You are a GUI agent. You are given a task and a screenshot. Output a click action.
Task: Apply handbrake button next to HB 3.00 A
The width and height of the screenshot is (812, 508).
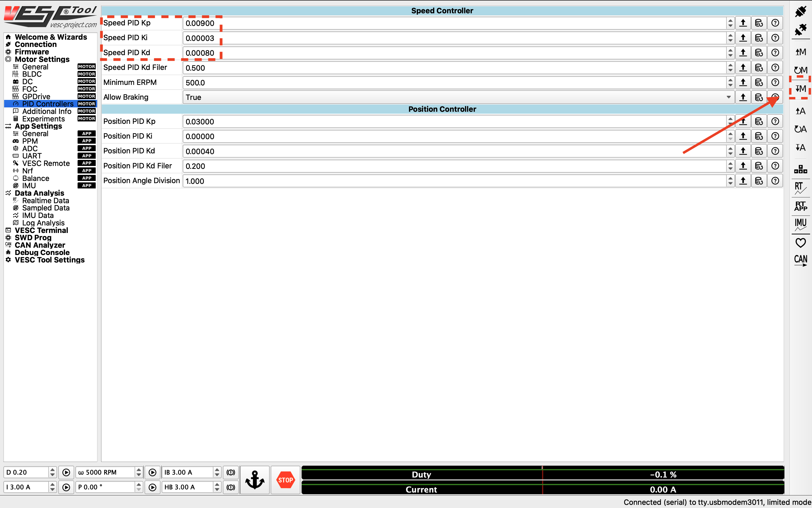(231, 487)
